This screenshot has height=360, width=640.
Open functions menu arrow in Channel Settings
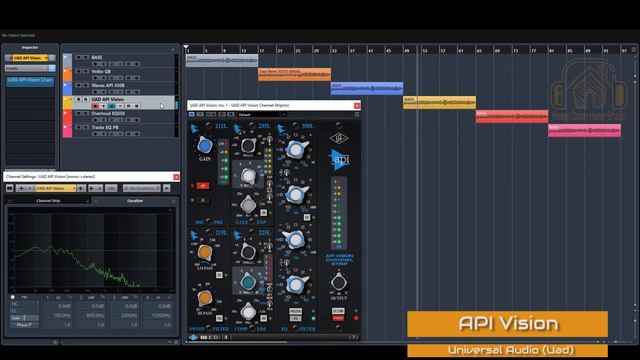click(x=167, y=188)
